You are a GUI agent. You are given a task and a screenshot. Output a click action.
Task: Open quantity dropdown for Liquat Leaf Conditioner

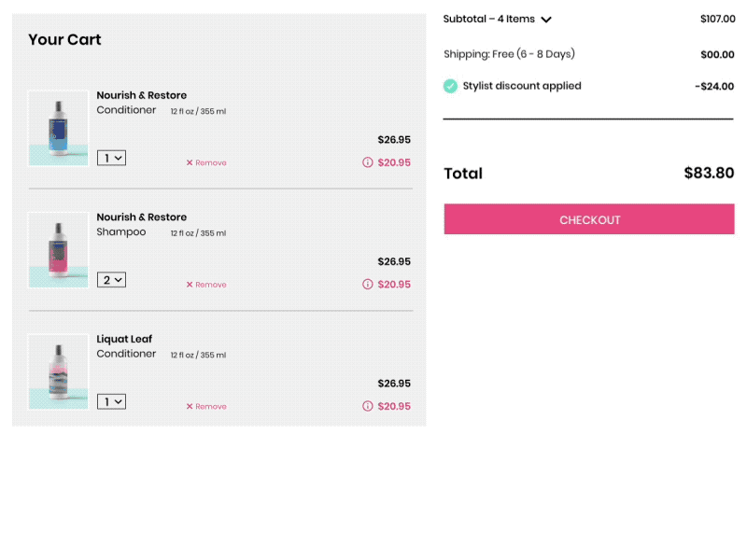pyautogui.click(x=111, y=401)
